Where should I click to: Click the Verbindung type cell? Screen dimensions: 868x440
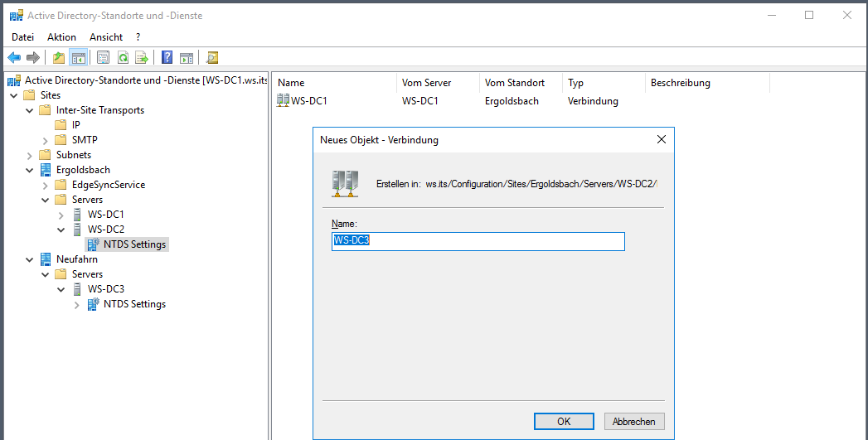(593, 101)
